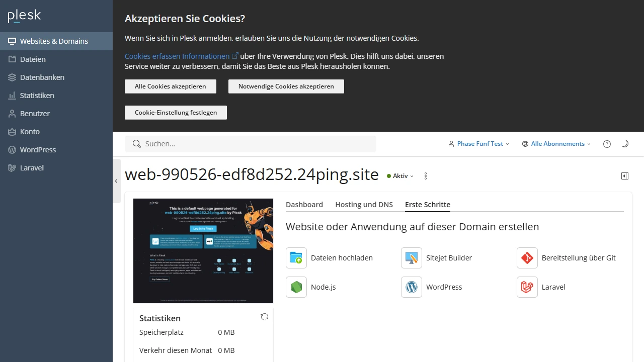Click the Datenbanken stack icon
644x362 pixels.
pos(12,77)
